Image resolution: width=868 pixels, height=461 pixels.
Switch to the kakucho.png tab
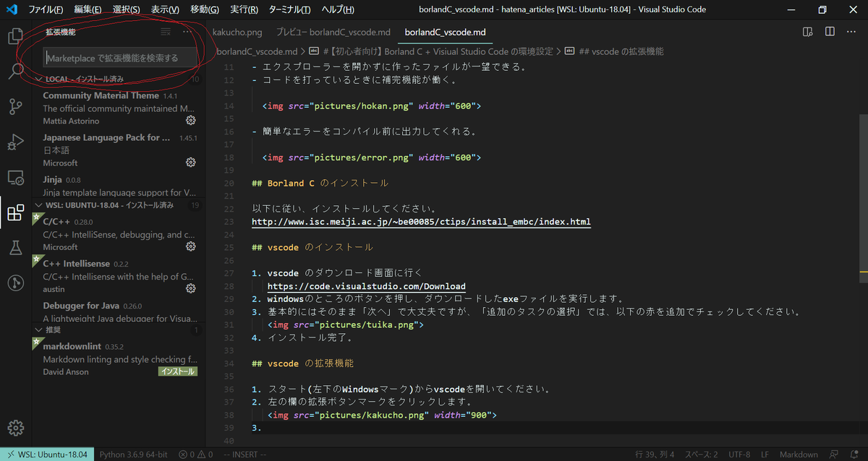click(237, 33)
